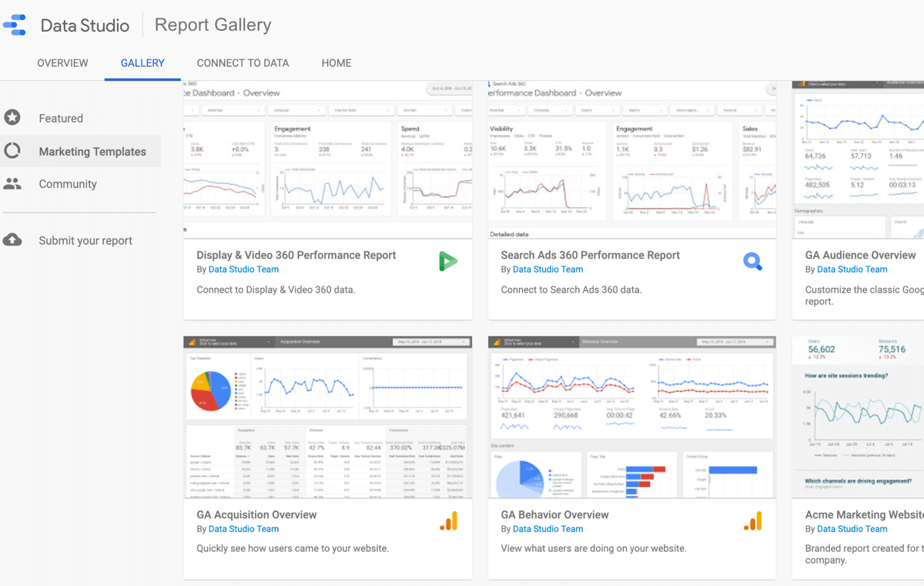Open the Search Ads 360 report thumbnail

click(632, 159)
